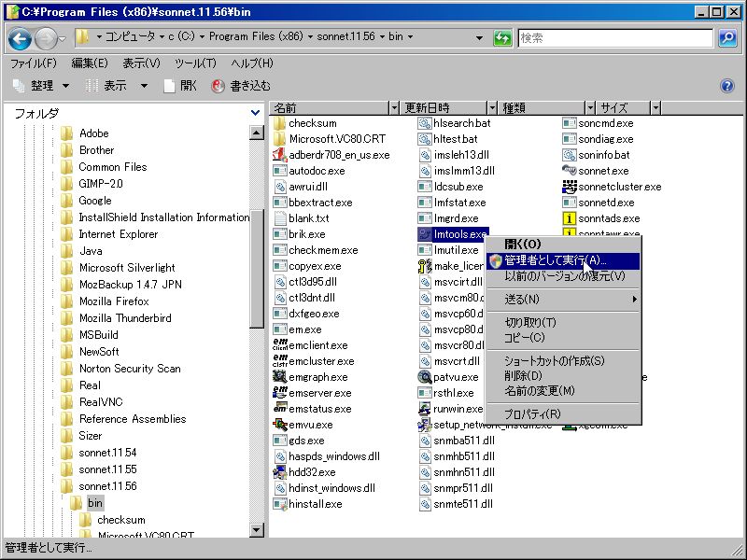
Task: Choose プロパティ(R) in the context menu
Action: [563, 413]
